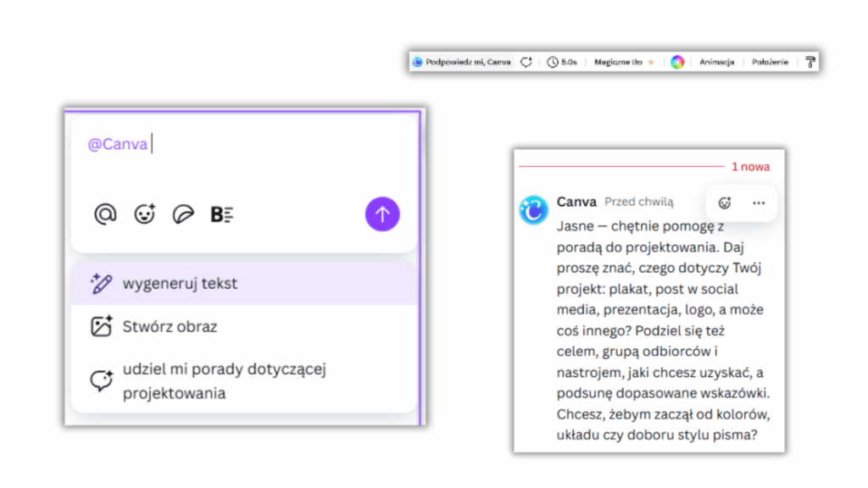Click "Magiczne tło" in toolbar
The image size is (868, 488).
(619, 62)
